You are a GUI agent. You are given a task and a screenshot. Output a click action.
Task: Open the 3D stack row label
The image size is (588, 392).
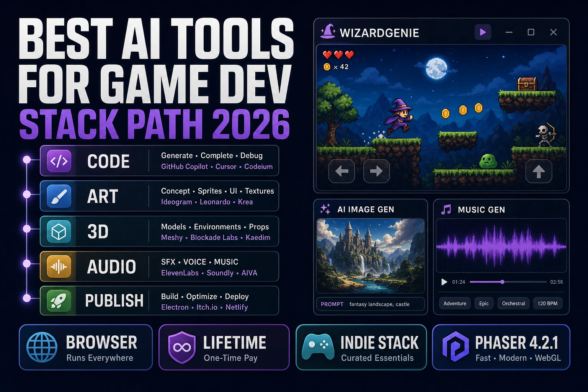tap(98, 232)
